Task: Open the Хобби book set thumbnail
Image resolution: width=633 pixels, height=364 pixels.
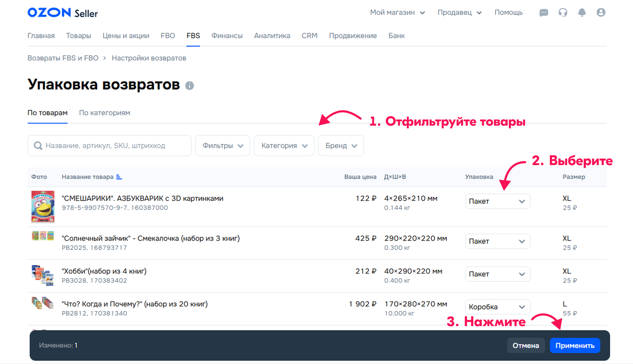Action: point(43,275)
